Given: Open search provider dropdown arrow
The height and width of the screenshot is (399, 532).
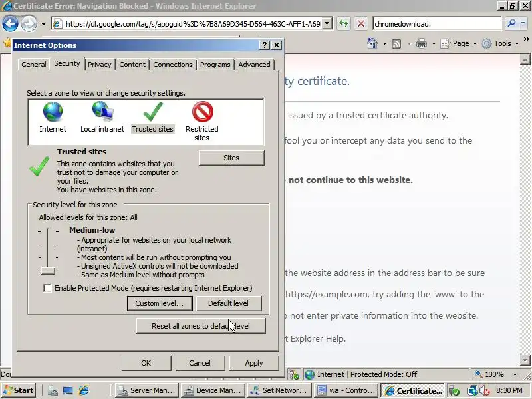Looking at the screenshot, I should (523, 23).
